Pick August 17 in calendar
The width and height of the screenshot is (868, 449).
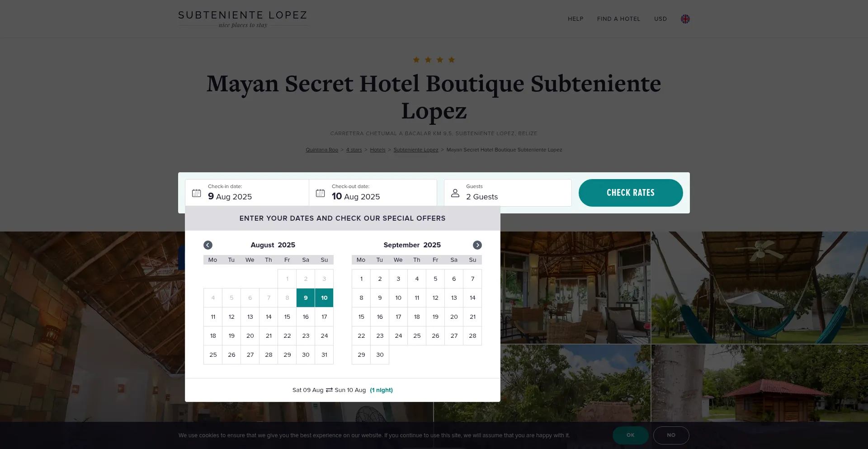pyautogui.click(x=324, y=317)
